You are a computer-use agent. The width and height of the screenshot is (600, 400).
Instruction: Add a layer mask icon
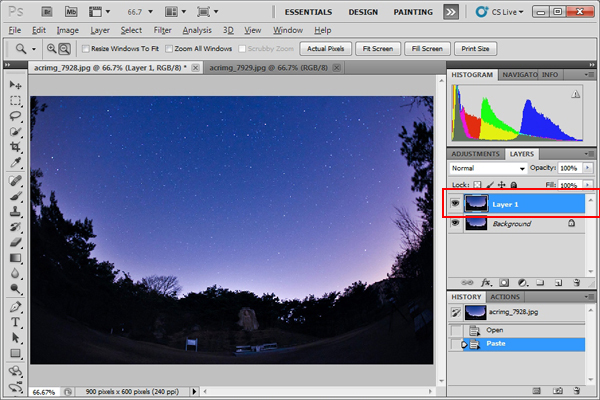[504, 283]
